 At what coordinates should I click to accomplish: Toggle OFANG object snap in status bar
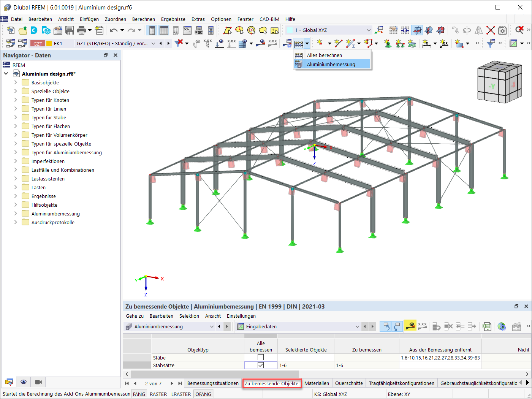(x=203, y=394)
